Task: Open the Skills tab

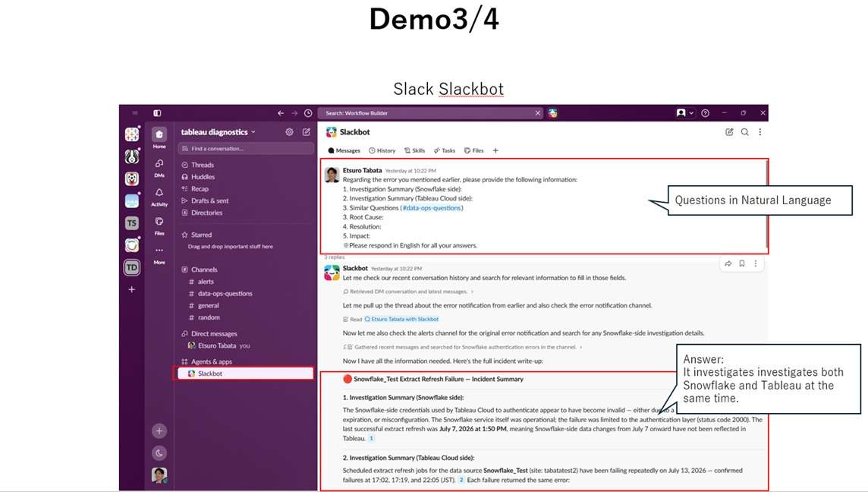Action: click(x=414, y=150)
